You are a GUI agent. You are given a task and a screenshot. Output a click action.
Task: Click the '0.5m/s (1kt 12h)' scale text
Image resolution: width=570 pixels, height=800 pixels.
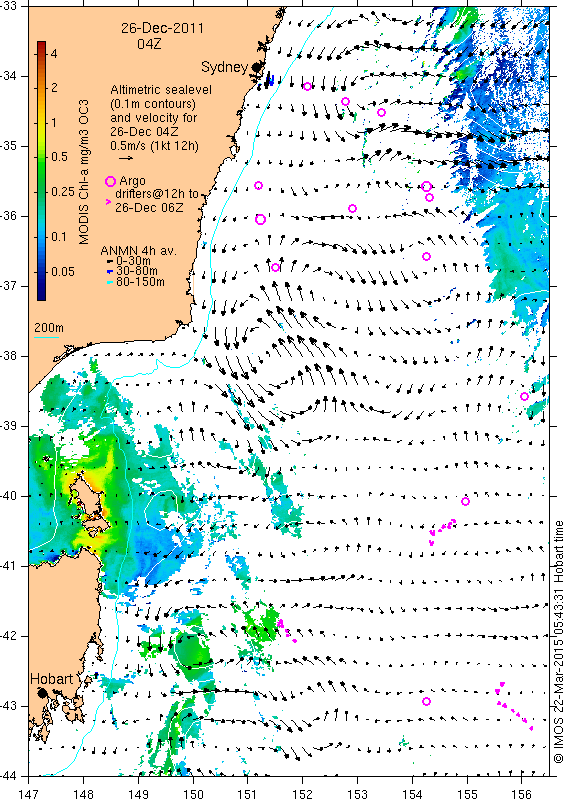[x=155, y=146]
